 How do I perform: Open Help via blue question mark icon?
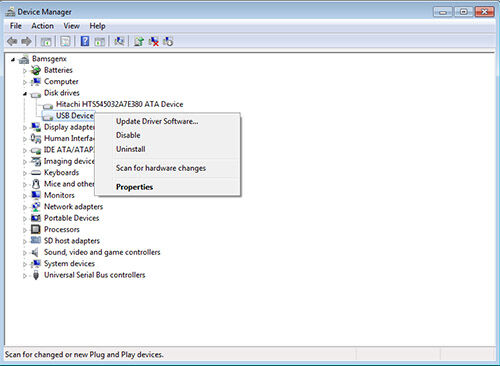tap(85, 41)
